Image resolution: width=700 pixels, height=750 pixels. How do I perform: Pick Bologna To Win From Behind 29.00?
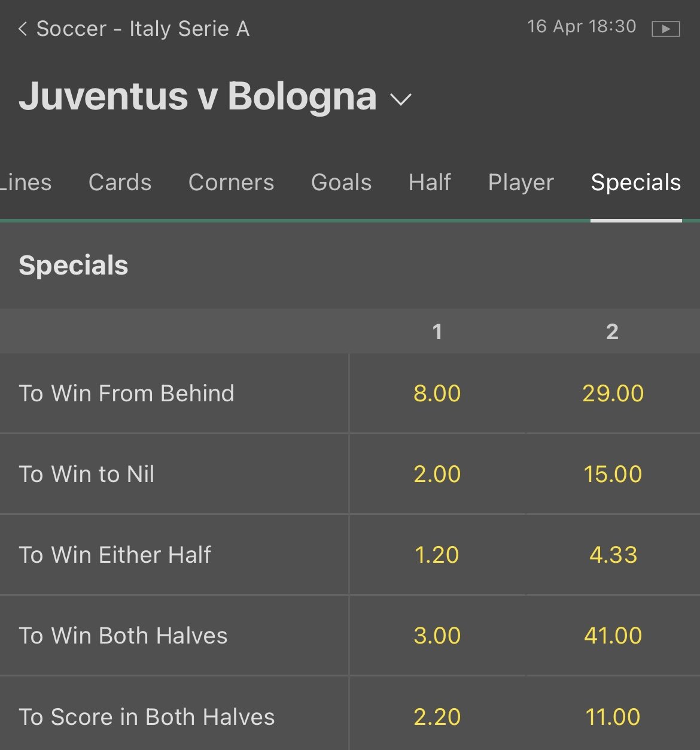[x=613, y=394]
